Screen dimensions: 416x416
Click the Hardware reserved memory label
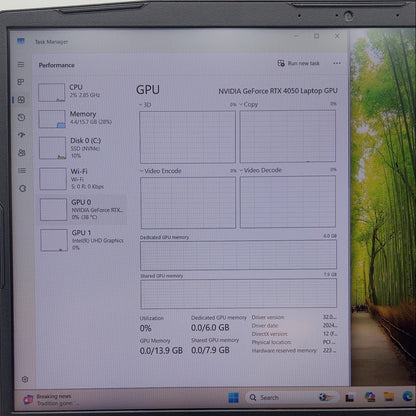tap(284, 351)
